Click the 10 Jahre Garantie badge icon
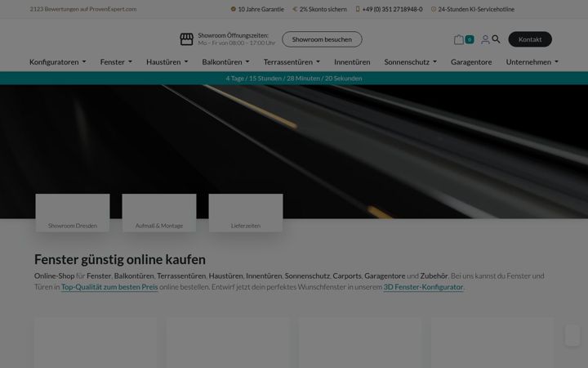Viewport: 588px width, 368px height. tap(234, 9)
